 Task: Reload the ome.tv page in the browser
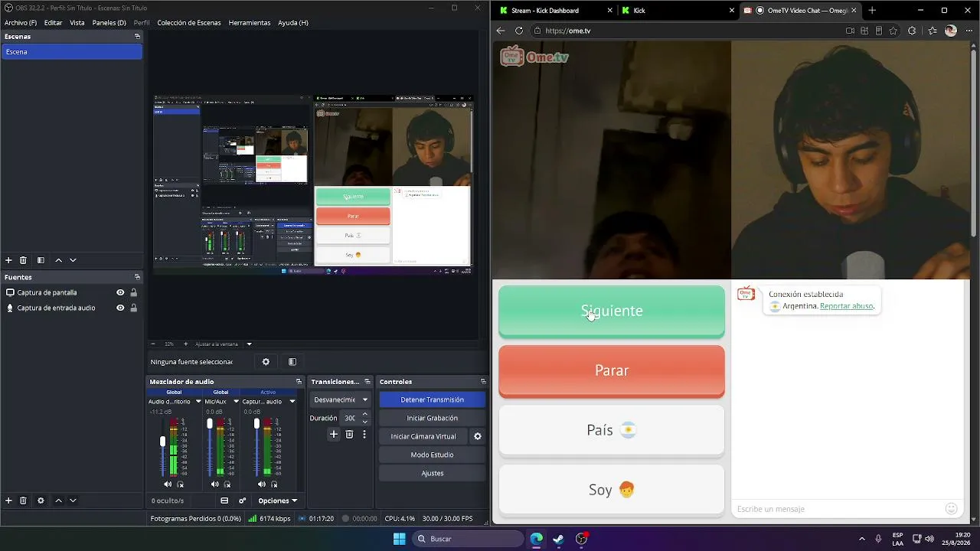pyautogui.click(x=519, y=31)
